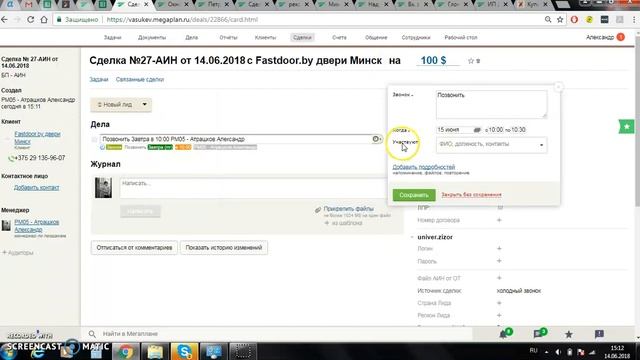This screenshot has width=640, height=360.
Task: Click the Написать comment field in Журнал
Action: coord(253,187)
